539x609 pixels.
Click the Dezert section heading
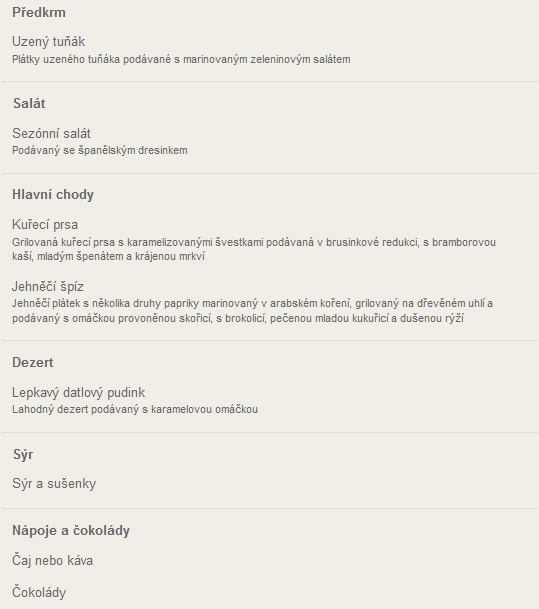(33, 362)
